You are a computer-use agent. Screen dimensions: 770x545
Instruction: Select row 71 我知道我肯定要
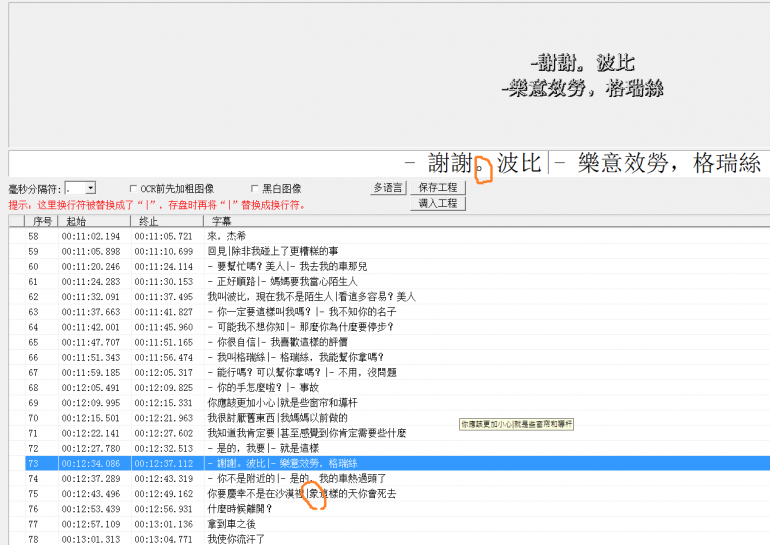click(x=397, y=434)
